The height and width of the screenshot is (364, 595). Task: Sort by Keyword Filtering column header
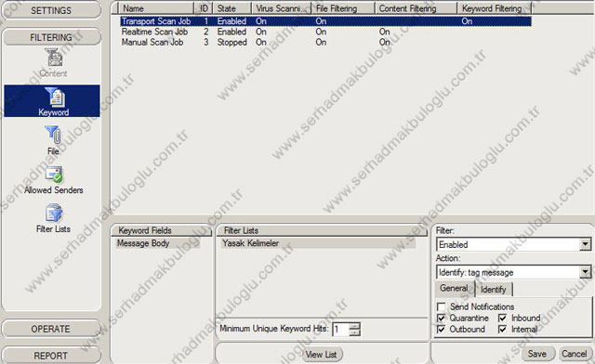[494, 8]
